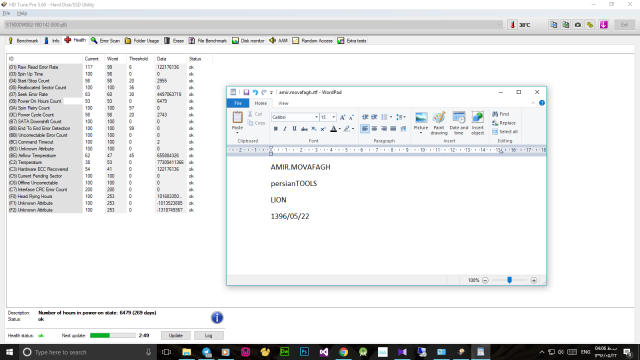This screenshot has height=360, width=640.
Task: Toggle Underline formatting
Action: [294, 129]
